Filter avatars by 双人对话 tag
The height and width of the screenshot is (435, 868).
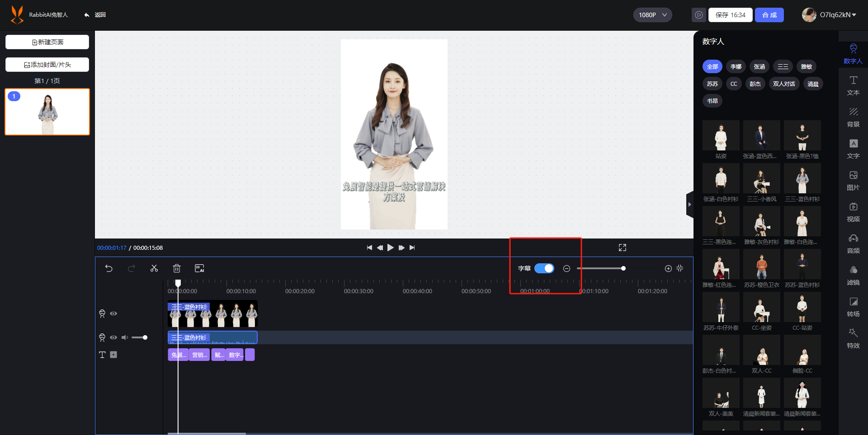[784, 84]
